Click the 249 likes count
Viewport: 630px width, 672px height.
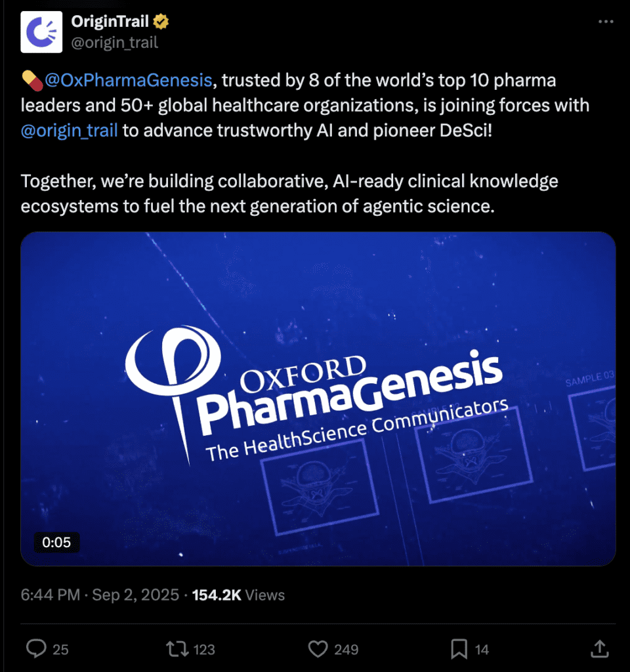[x=346, y=650]
